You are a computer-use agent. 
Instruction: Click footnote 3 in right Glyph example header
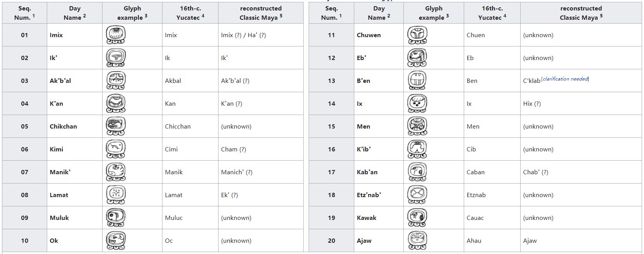(x=448, y=16)
